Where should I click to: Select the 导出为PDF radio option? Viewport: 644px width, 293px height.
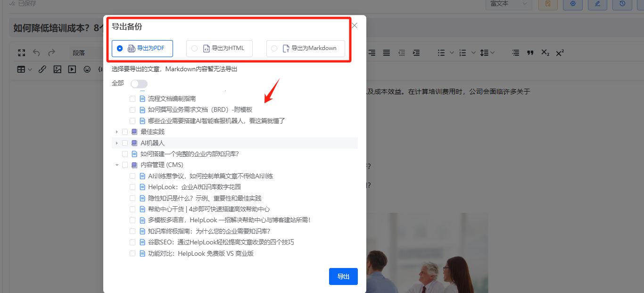(x=120, y=48)
